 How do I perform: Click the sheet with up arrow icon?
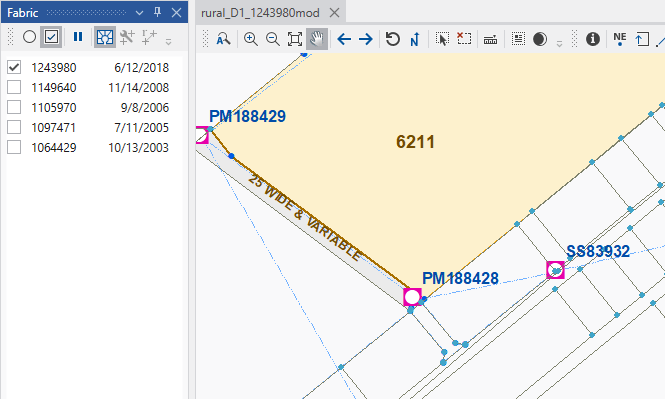(642, 39)
